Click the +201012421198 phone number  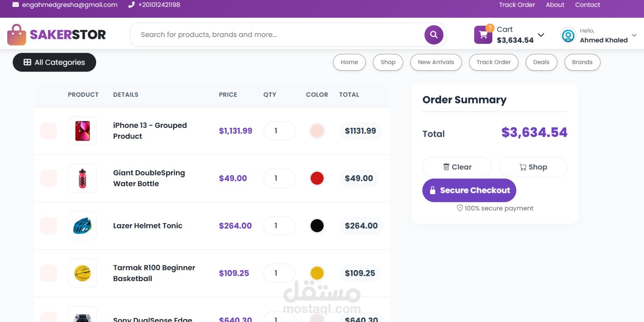tap(159, 5)
